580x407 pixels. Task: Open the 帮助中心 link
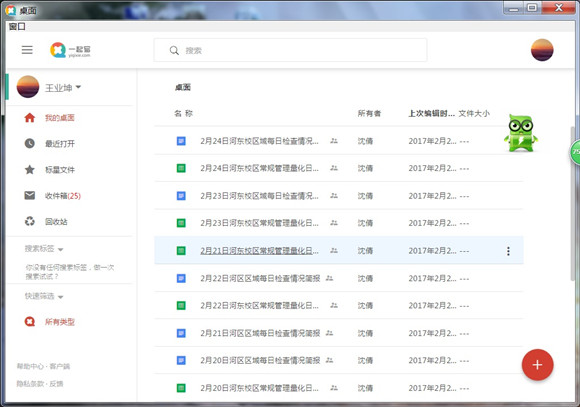(30, 366)
